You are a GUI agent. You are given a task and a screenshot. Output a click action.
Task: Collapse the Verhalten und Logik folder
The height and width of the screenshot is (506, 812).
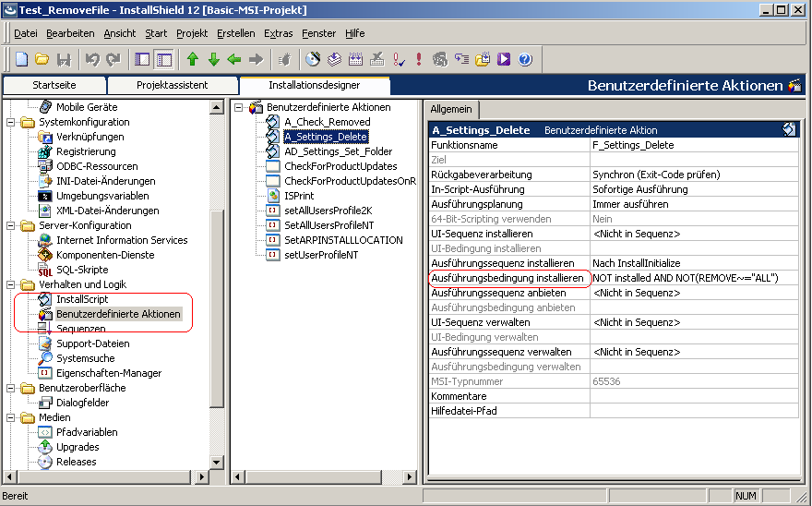tap(11, 284)
